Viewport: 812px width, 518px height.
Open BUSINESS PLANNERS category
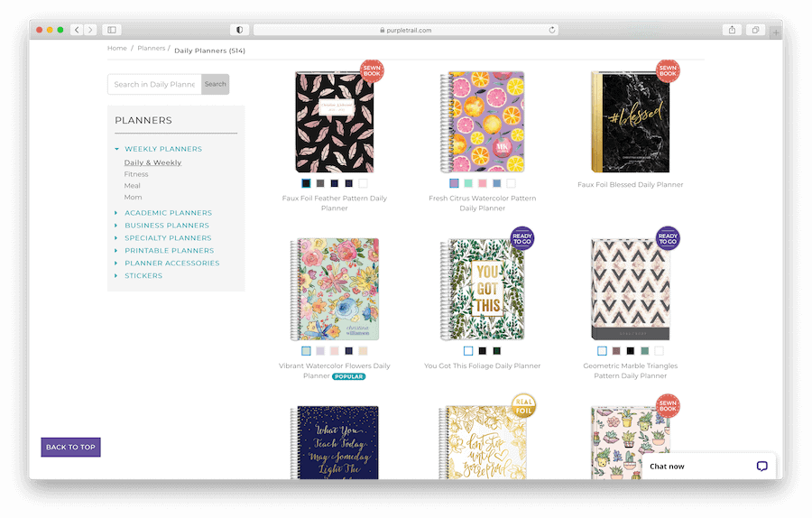(x=167, y=226)
